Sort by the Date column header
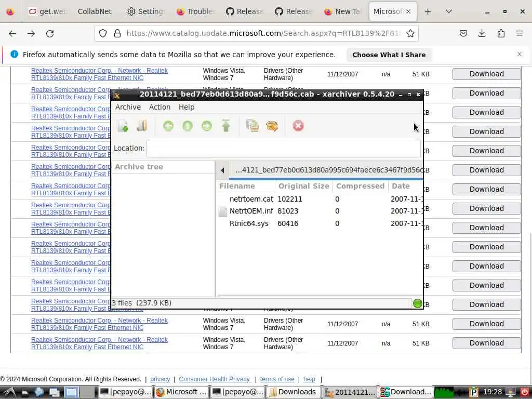532x399 pixels. pos(405,186)
